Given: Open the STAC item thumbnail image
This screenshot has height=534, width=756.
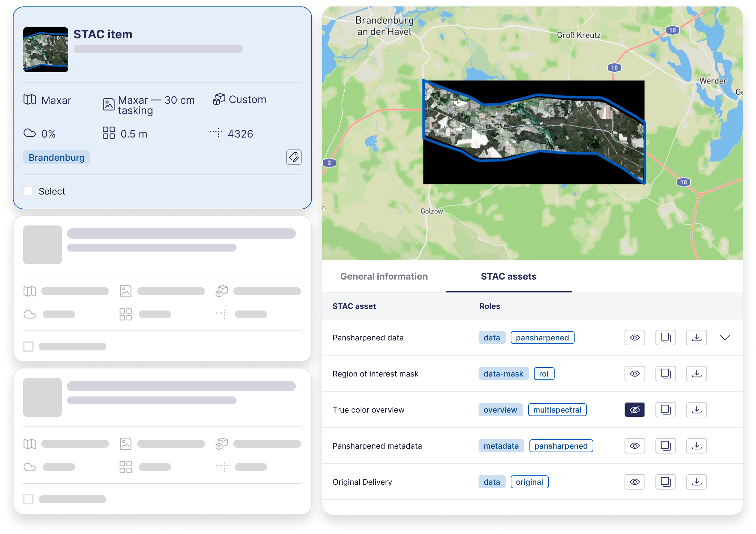Looking at the screenshot, I should [46, 49].
